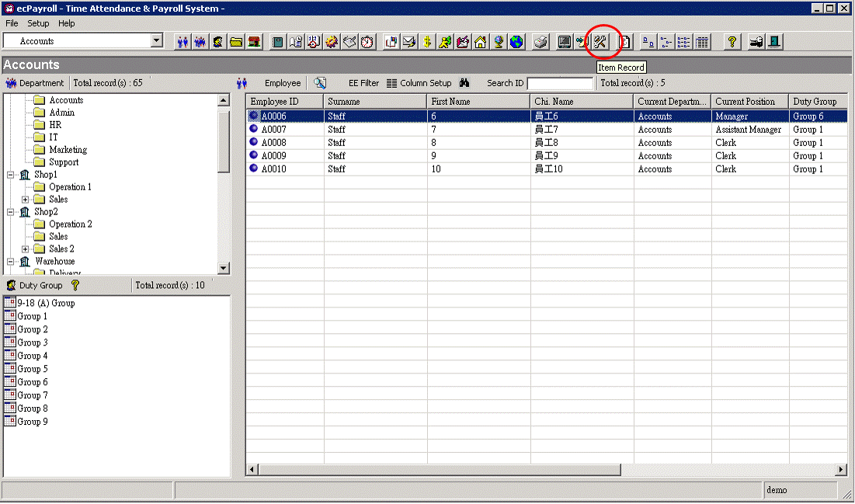Switch to details table view icon
This screenshot has width=855, height=504.
(702, 41)
